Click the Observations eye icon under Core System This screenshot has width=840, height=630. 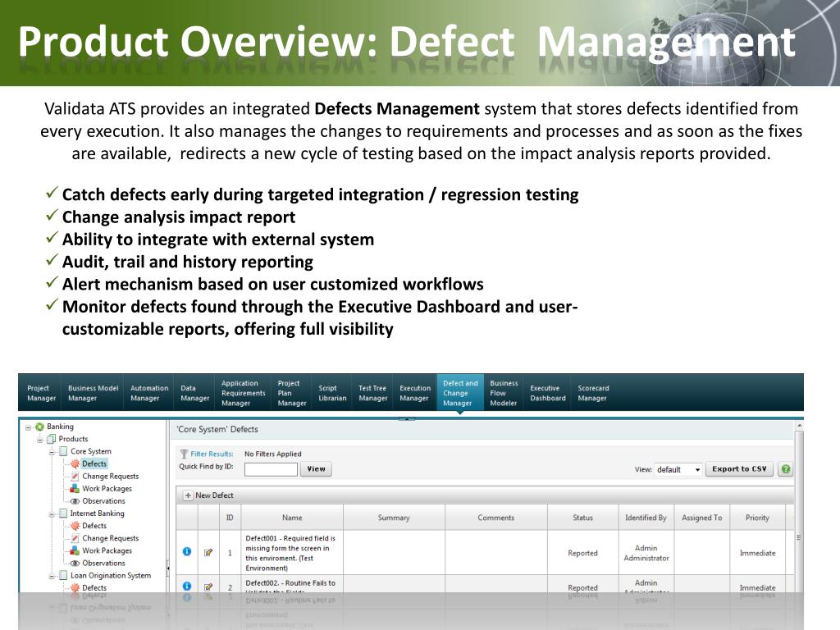click(75, 501)
